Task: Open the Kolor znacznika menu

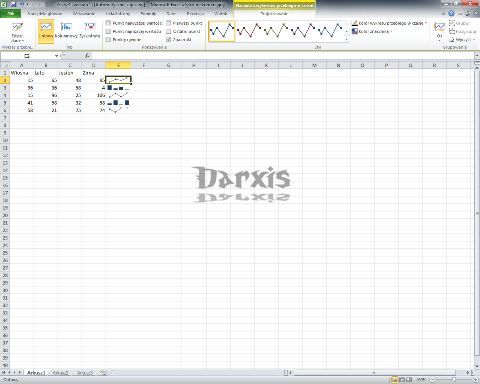Action: click(x=371, y=31)
